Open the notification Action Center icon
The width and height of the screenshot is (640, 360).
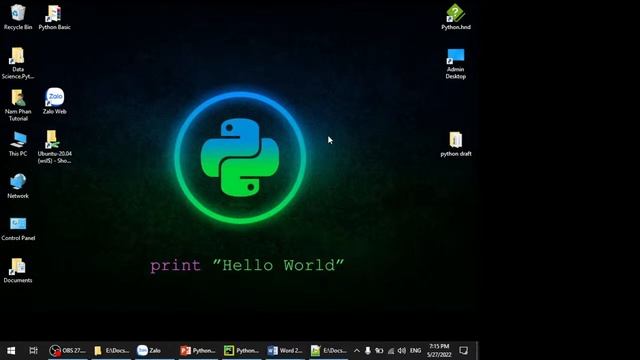463,351
